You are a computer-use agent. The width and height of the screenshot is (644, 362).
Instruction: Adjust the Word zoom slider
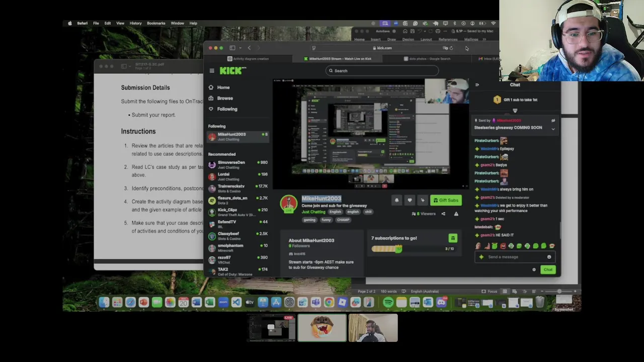click(x=559, y=292)
